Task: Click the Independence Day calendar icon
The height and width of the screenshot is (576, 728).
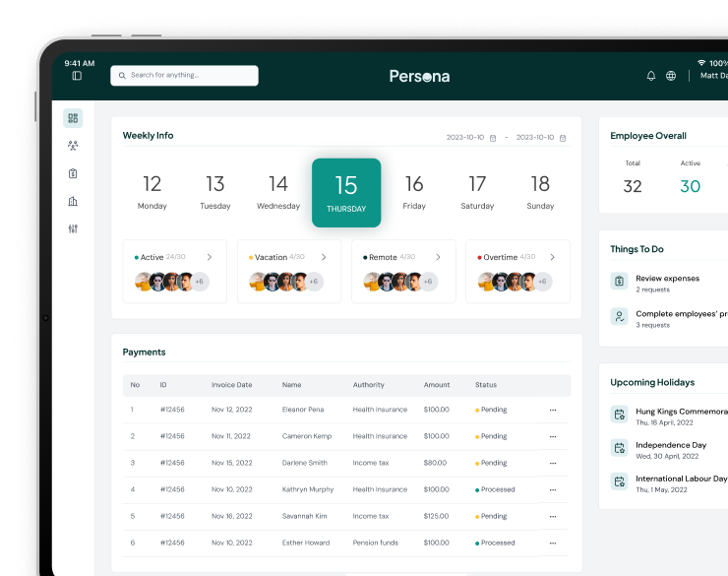Action: 620,448
